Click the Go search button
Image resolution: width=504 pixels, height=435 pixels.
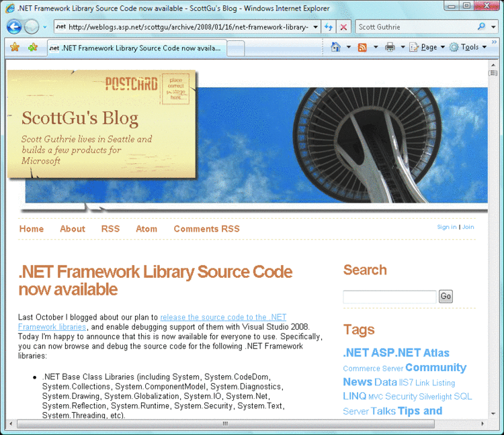(446, 296)
